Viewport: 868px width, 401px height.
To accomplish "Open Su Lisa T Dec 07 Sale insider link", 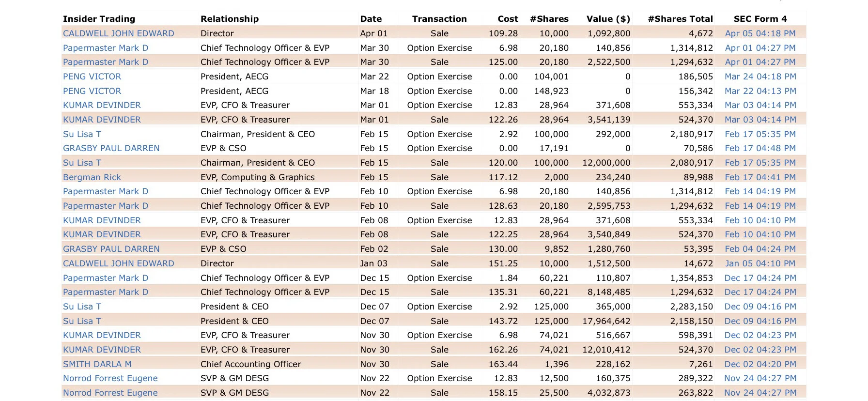I will point(82,321).
